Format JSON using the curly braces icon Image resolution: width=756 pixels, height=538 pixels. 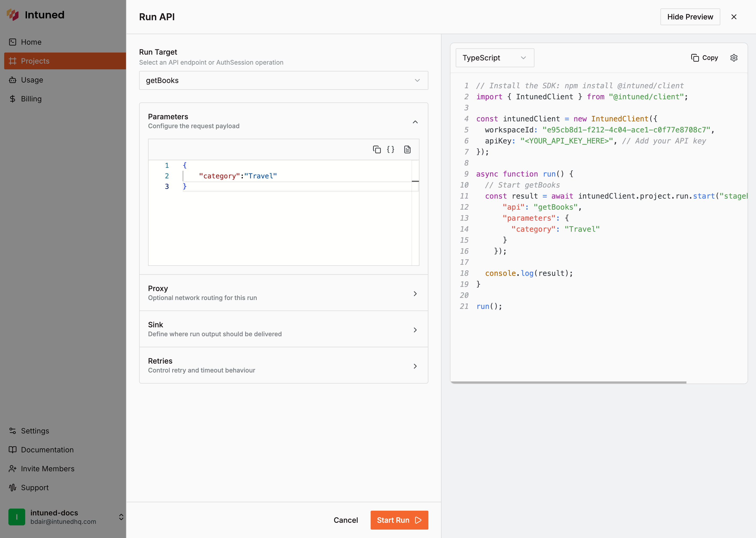pos(391,149)
